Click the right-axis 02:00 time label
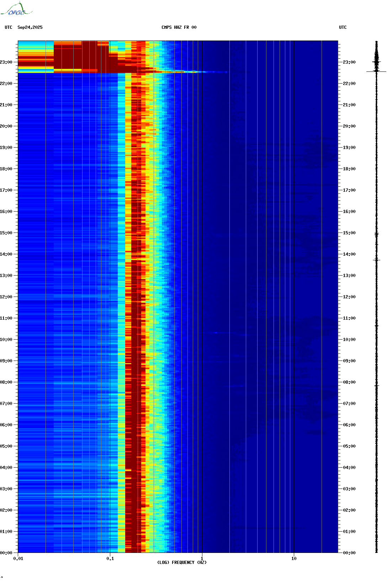 [349, 510]
